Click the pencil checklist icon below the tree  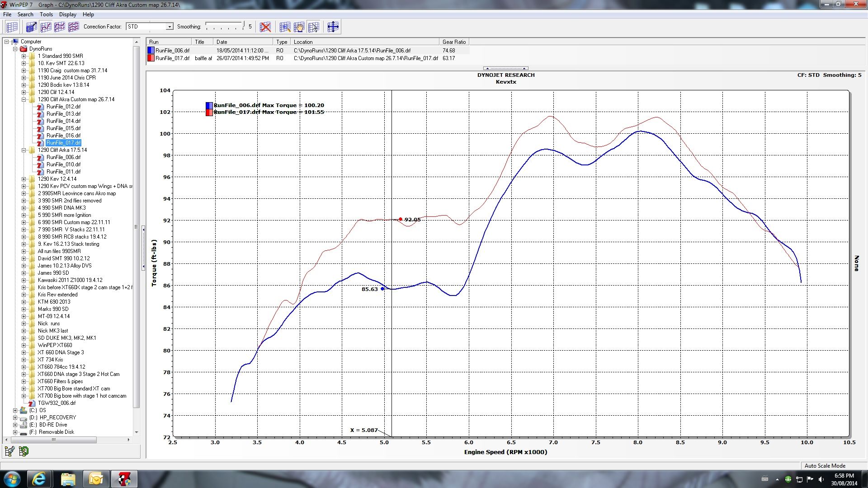9,451
